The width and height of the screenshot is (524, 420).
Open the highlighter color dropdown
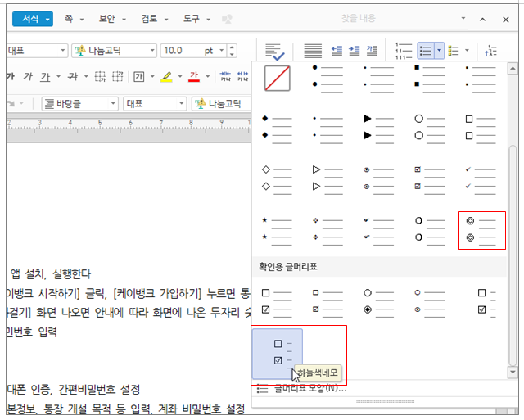[x=180, y=76]
